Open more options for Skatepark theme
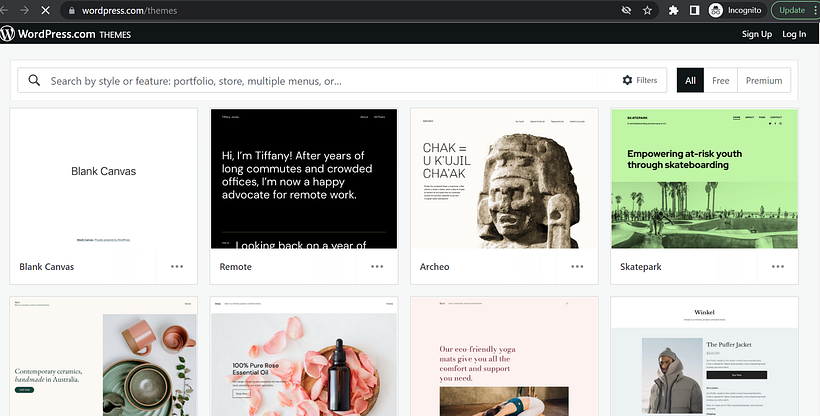 [778, 266]
